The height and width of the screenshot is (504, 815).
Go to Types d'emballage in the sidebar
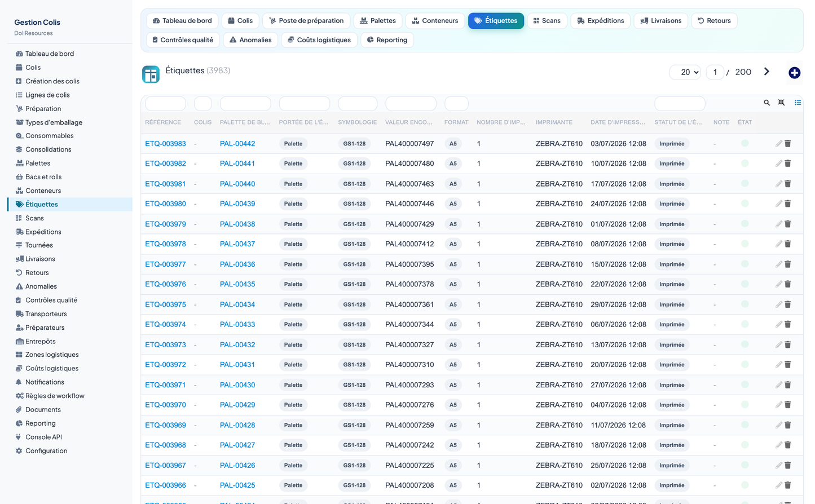tap(54, 122)
